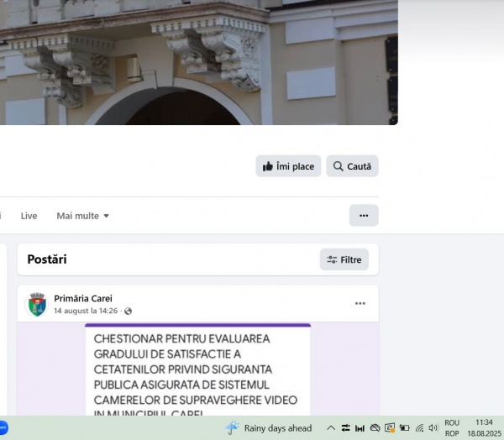Click the Wi-Fi network tray icon
504x440 pixels.
pyautogui.click(x=419, y=428)
